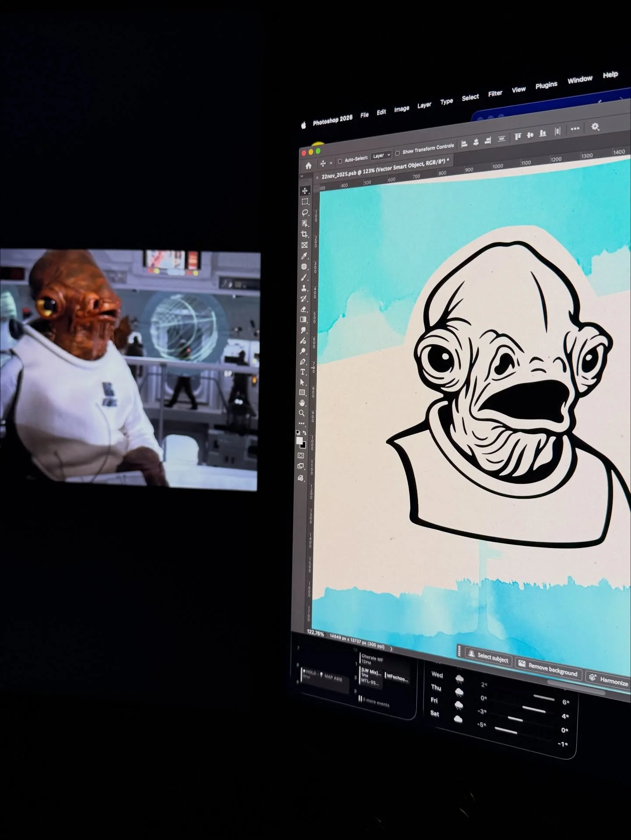Select the Brush tool
Image resolution: width=631 pixels, height=840 pixels.
tap(305, 278)
